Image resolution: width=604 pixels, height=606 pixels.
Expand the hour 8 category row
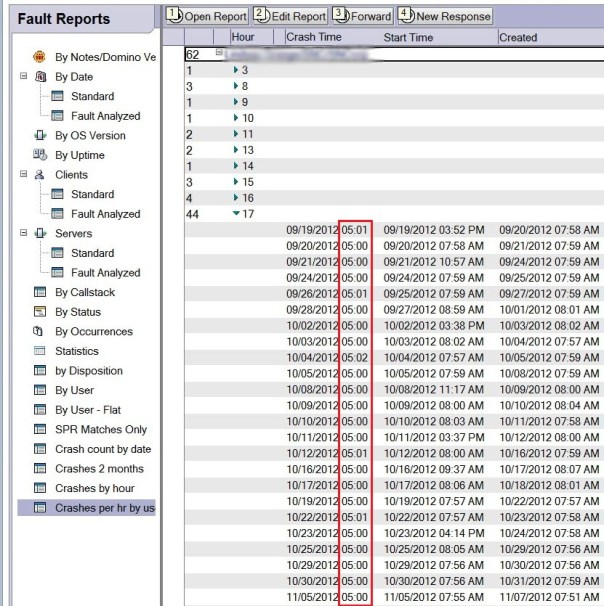tap(235, 86)
